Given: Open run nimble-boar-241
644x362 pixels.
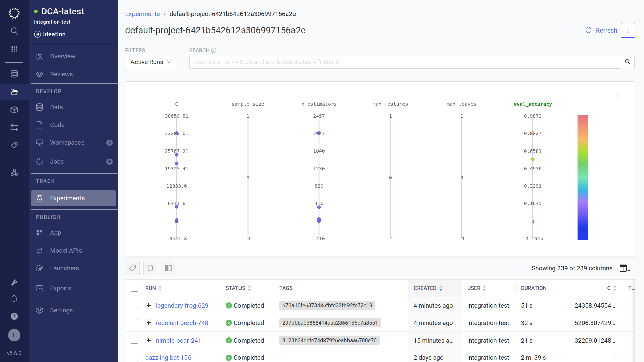Looking at the screenshot, I should (x=178, y=340).
